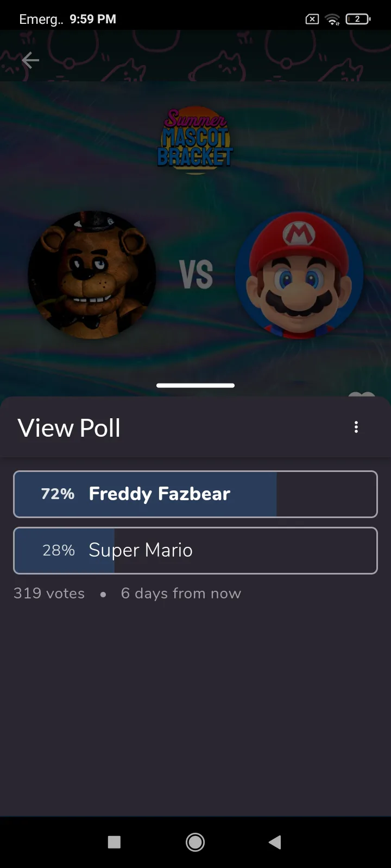
Task: Click the white drag handle bar
Action: [195, 386]
